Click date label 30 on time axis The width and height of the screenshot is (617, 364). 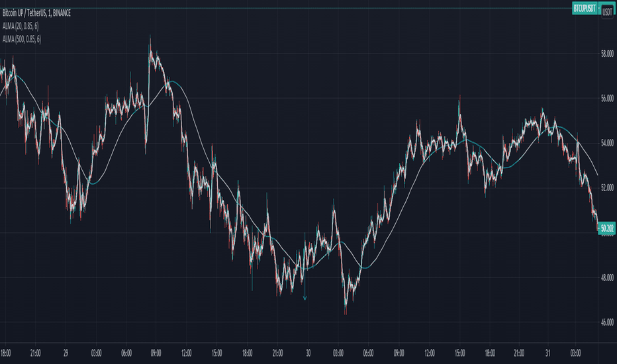tap(308, 353)
